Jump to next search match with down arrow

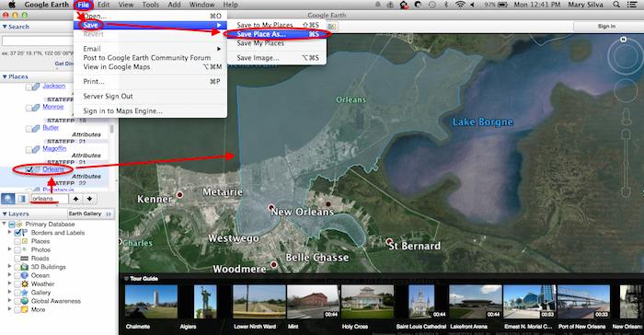(x=89, y=199)
